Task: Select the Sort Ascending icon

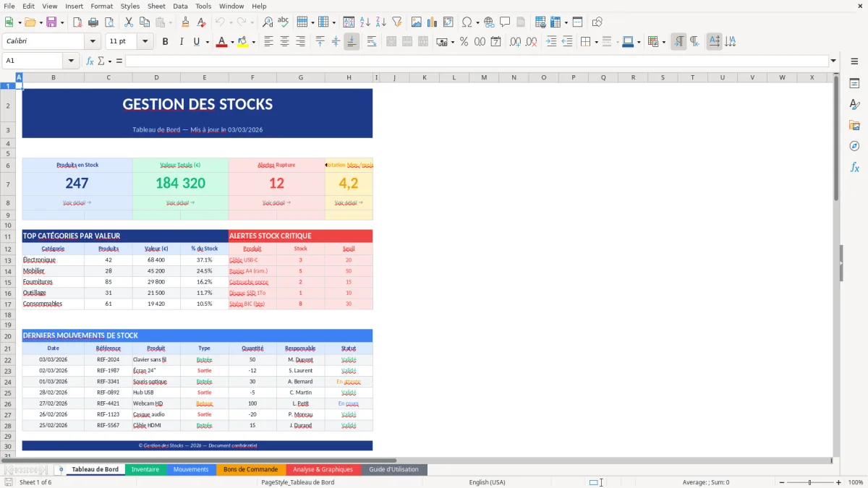Action: pyautogui.click(x=364, y=22)
